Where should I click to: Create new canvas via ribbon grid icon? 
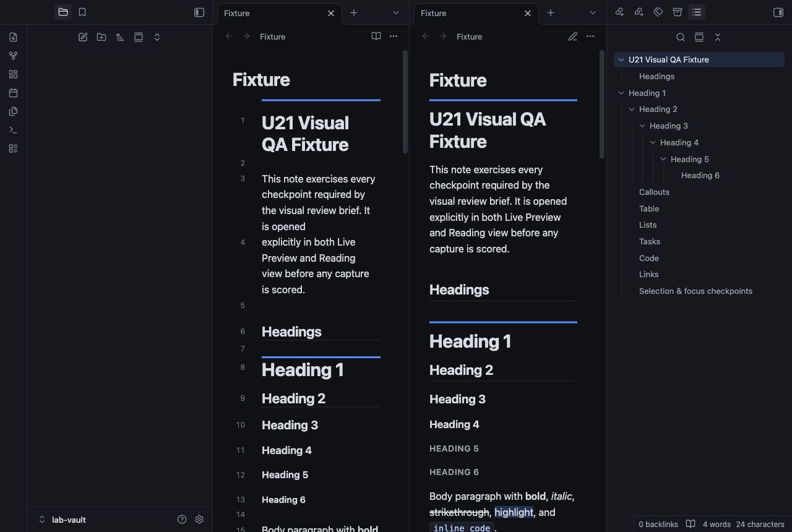coord(13,74)
